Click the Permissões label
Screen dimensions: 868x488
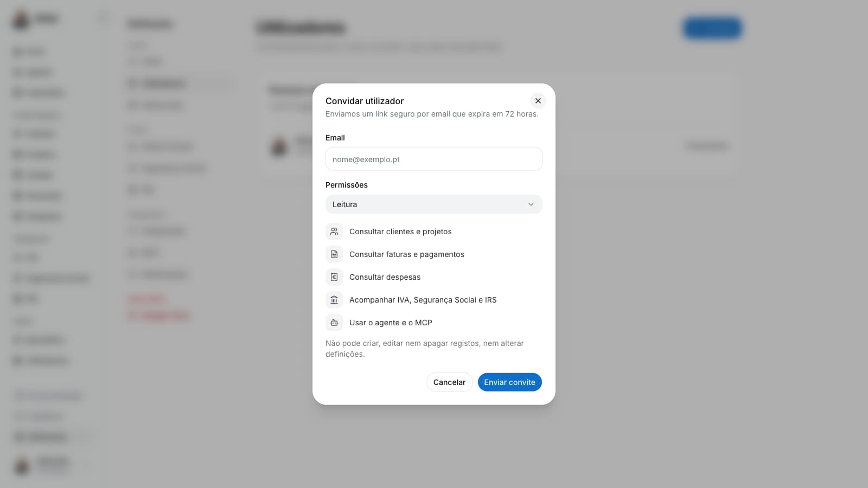347,185
